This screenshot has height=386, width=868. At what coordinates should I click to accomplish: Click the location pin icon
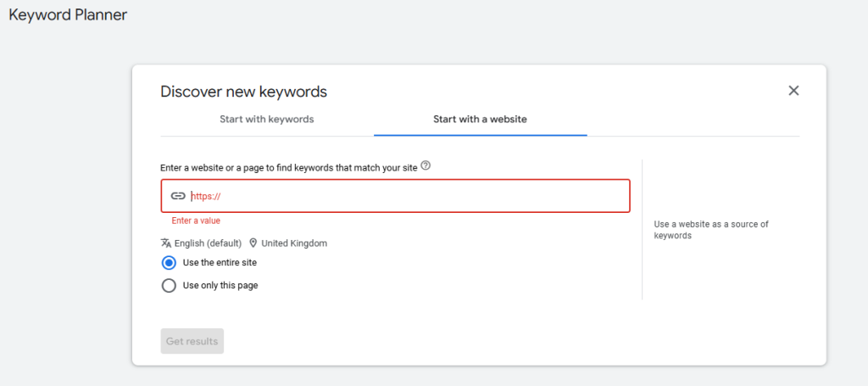(253, 243)
